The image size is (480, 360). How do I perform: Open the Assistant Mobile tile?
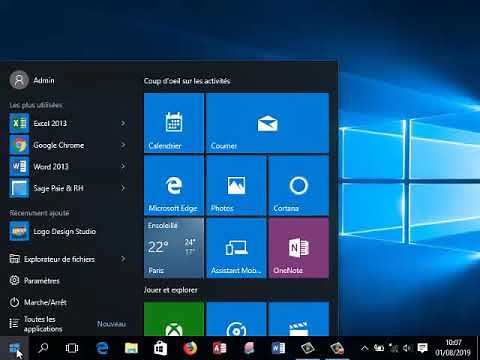click(x=236, y=248)
